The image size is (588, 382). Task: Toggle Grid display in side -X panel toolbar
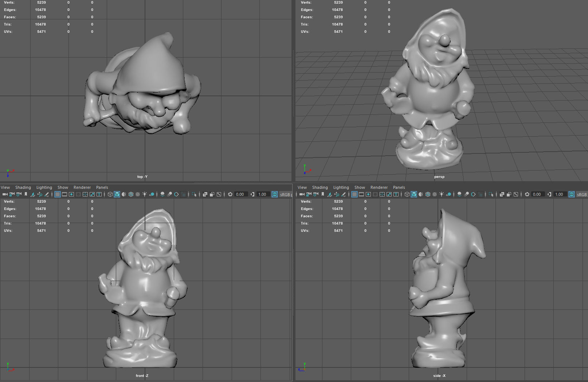(354, 194)
